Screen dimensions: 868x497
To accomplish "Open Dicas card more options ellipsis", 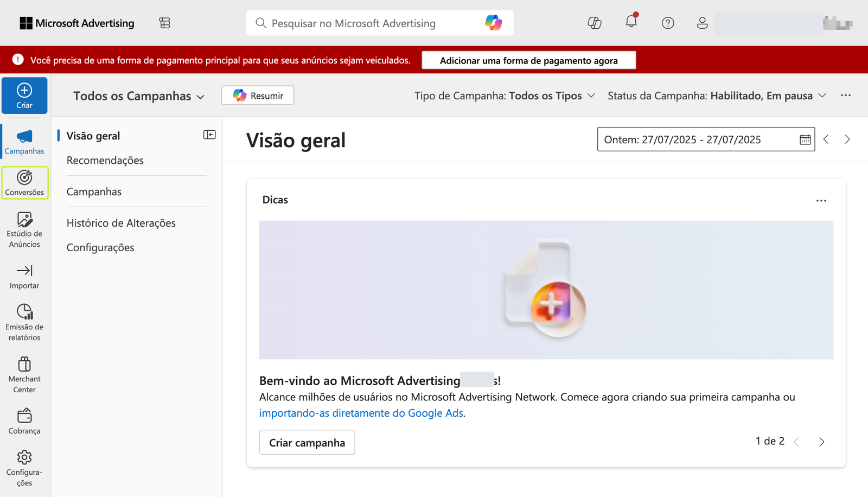I will [821, 201].
